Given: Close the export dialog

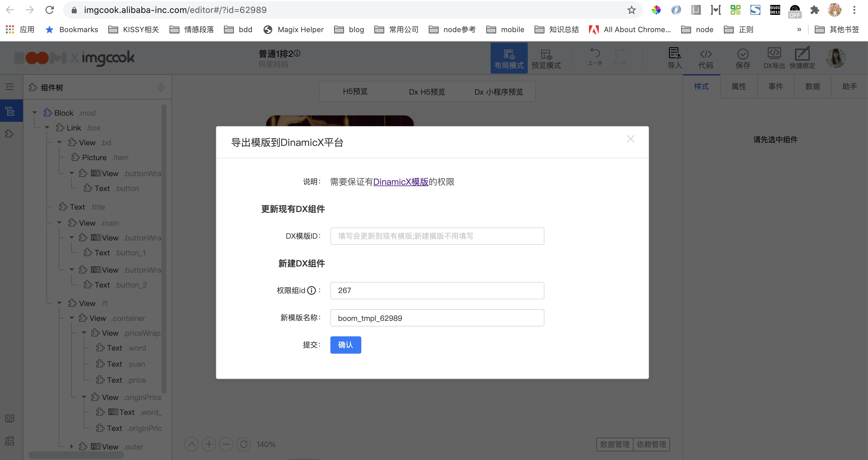Looking at the screenshot, I should [x=630, y=139].
